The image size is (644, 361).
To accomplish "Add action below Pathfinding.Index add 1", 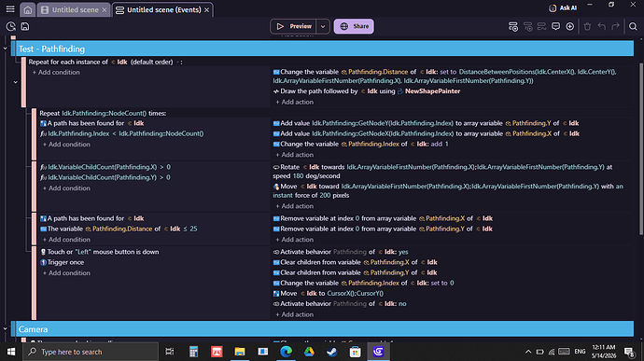I will tap(294, 155).
